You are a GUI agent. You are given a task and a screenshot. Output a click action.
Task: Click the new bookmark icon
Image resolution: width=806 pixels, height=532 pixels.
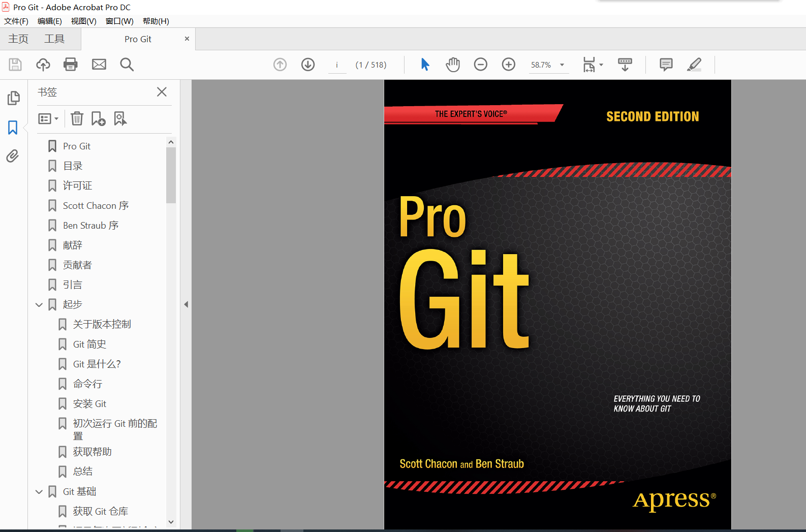(98, 118)
